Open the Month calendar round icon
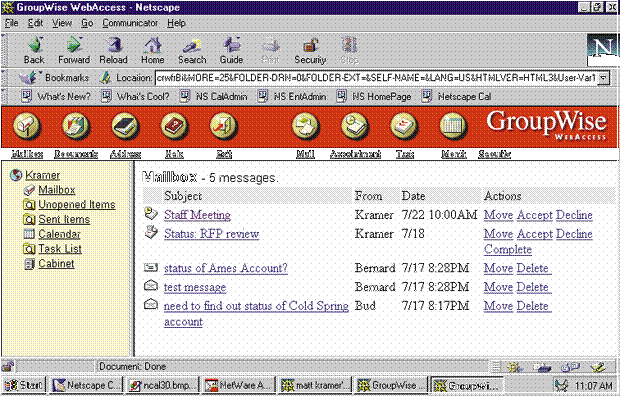The width and height of the screenshot is (620, 396). click(453, 127)
